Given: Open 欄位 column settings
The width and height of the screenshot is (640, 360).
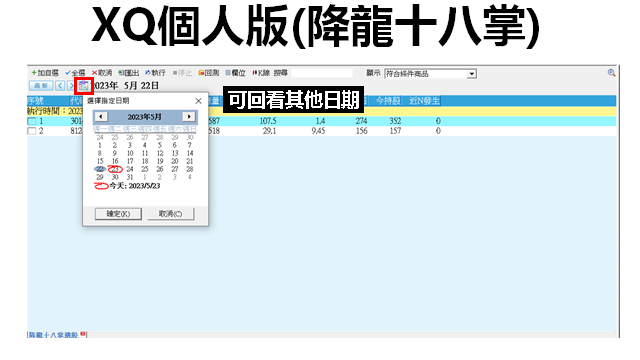Looking at the screenshot, I should click(x=228, y=73).
